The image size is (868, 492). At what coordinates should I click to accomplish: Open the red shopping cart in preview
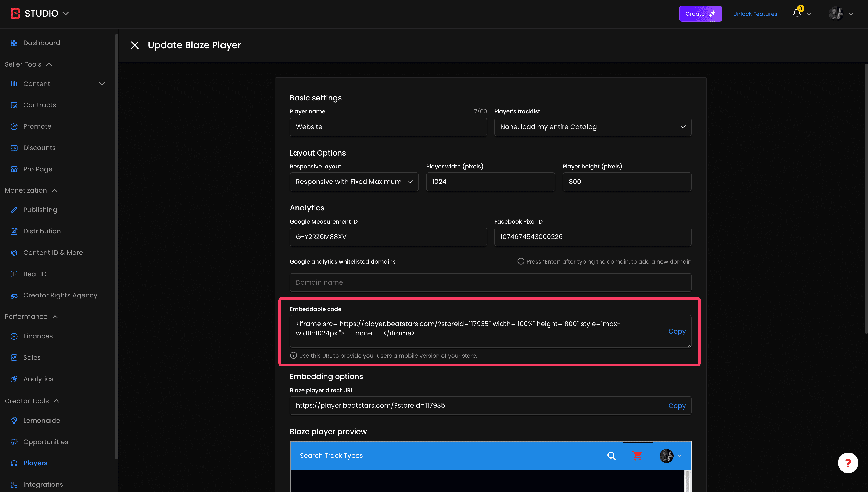pyautogui.click(x=637, y=456)
